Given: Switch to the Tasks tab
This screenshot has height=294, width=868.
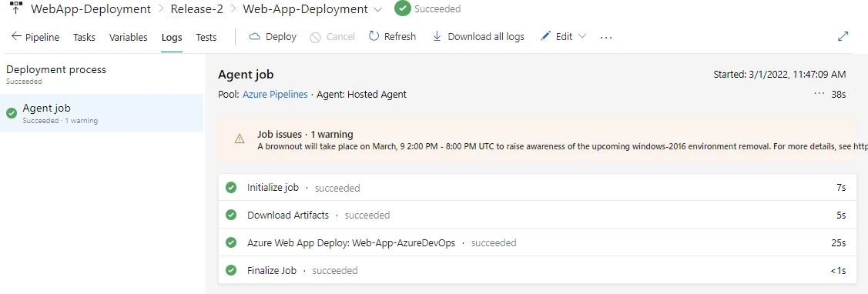Looking at the screenshot, I should (84, 37).
